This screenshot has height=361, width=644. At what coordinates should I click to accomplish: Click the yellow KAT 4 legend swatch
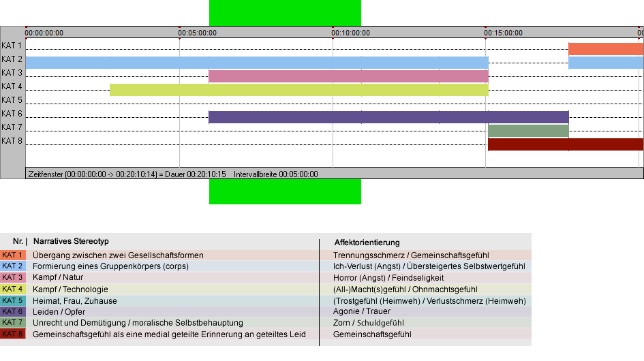coord(13,289)
